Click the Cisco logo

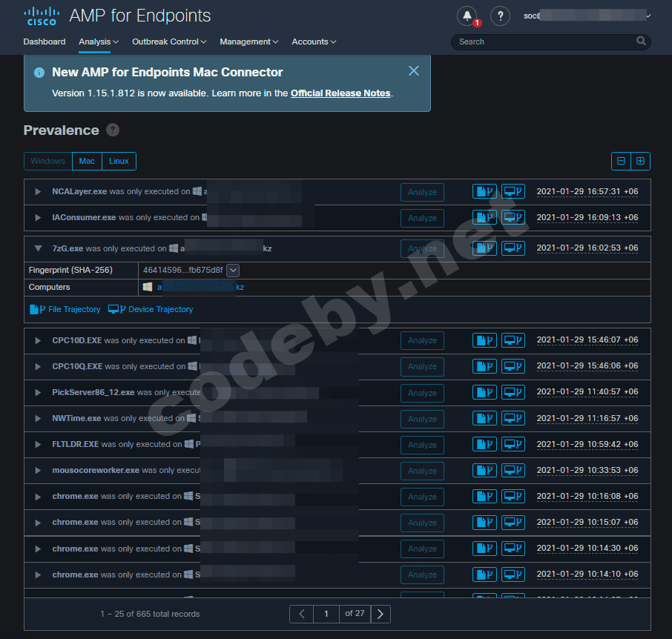tap(42, 16)
